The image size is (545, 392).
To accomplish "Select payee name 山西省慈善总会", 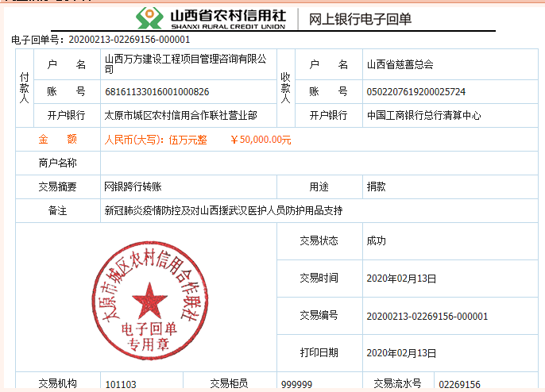I will pyautogui.click(x=400, y=64).
